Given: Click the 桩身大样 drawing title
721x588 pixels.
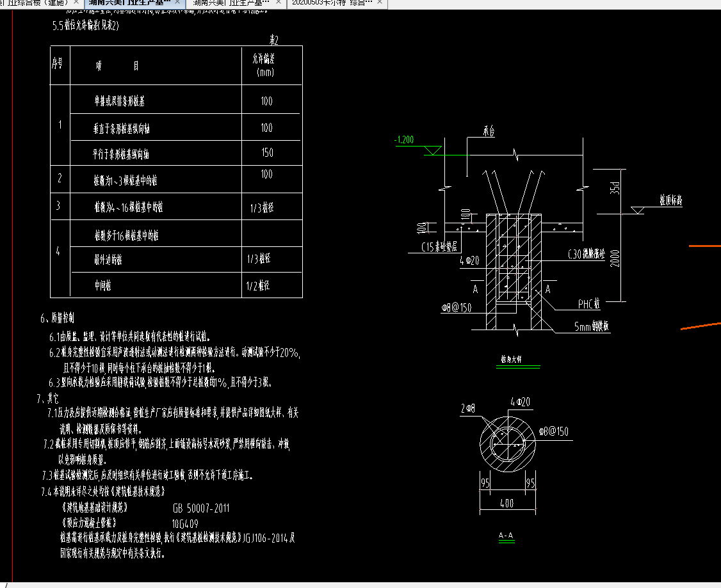Looking at the screenshot, I should 512,359.
